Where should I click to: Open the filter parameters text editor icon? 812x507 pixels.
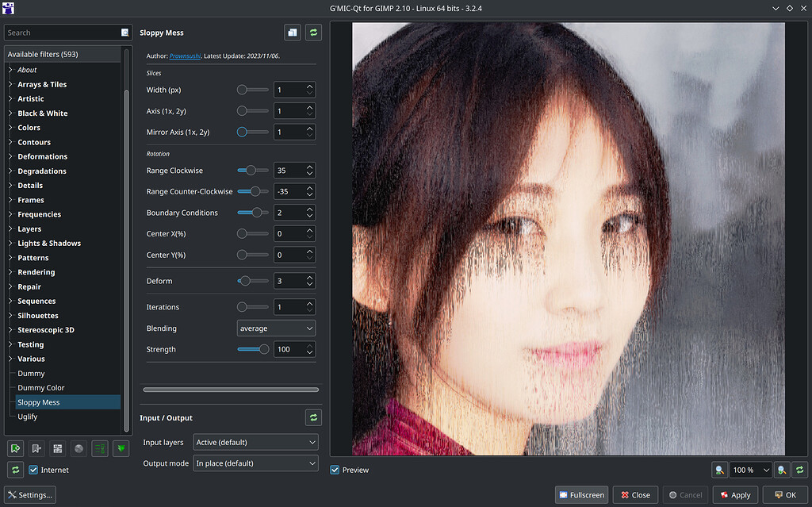coord(57,448)
